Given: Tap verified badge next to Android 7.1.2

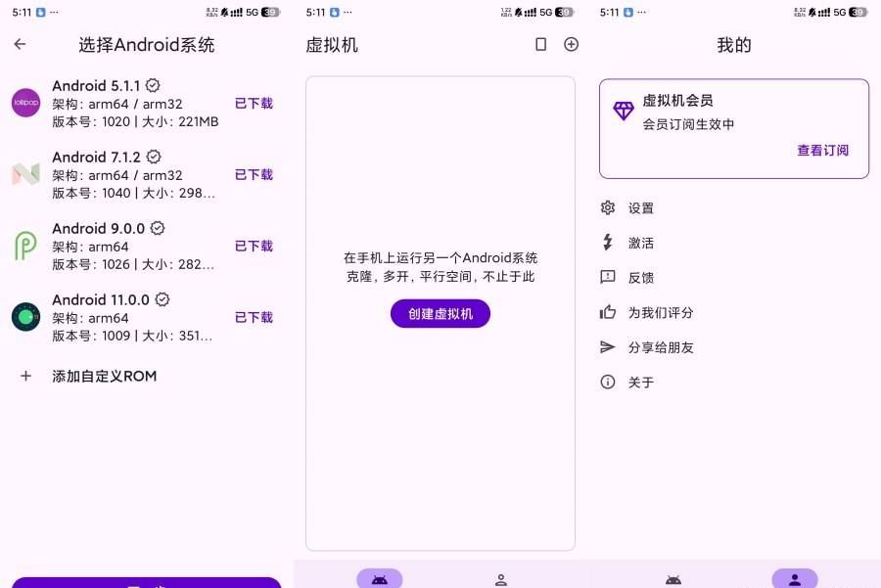Looking at the screenshot, I should coord(154,157).
